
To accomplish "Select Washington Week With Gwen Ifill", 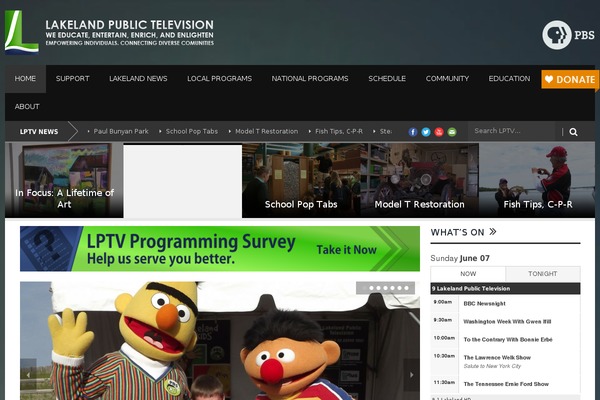I will click(507, 322).
